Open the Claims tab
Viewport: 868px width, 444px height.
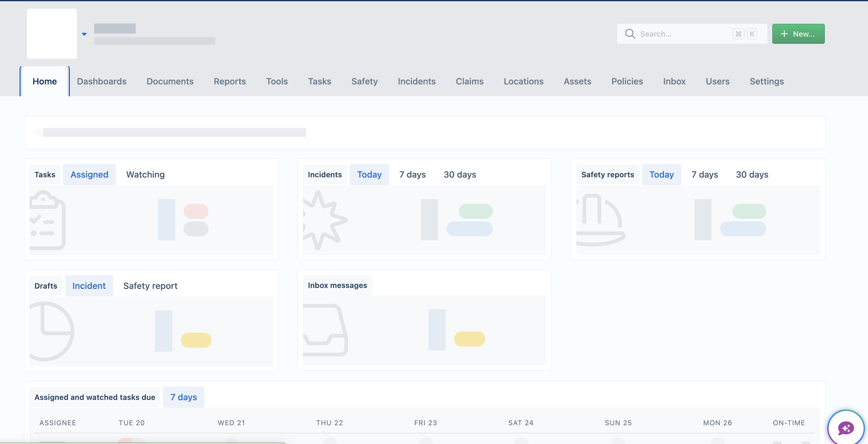click(469, 81)
